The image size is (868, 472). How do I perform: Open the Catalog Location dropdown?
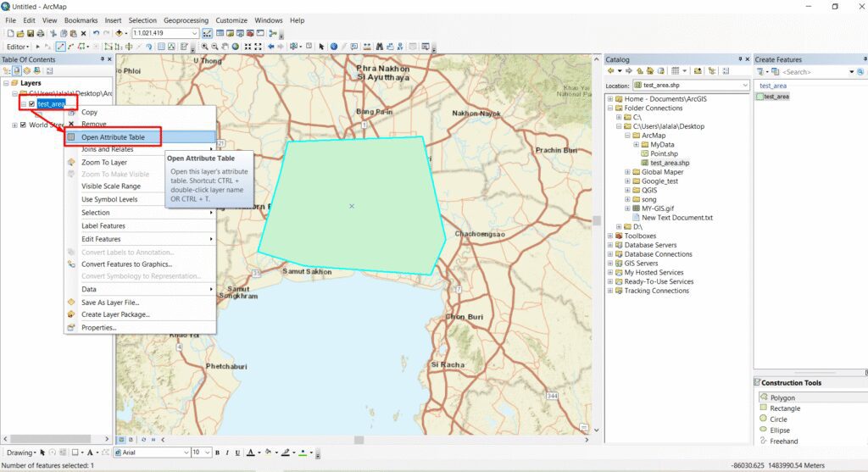pos(745,86)
